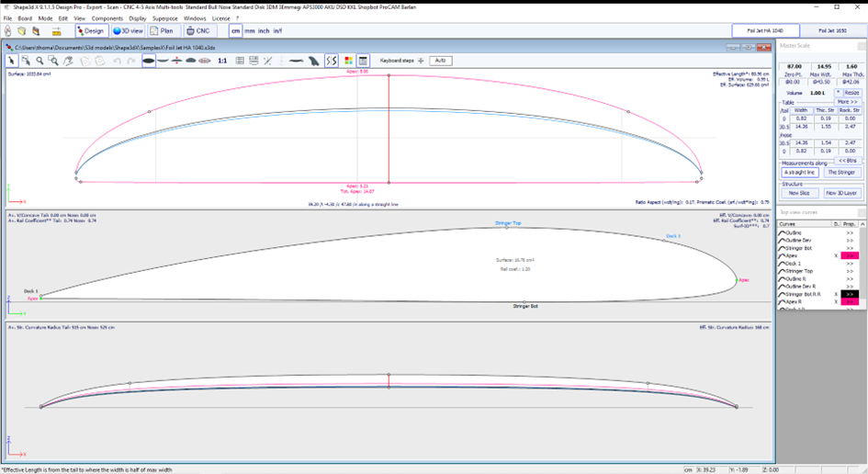This screenshot has height=474, width=868.
Task: Click the magnifier zoom tool
Action: [x=39, y=61]
